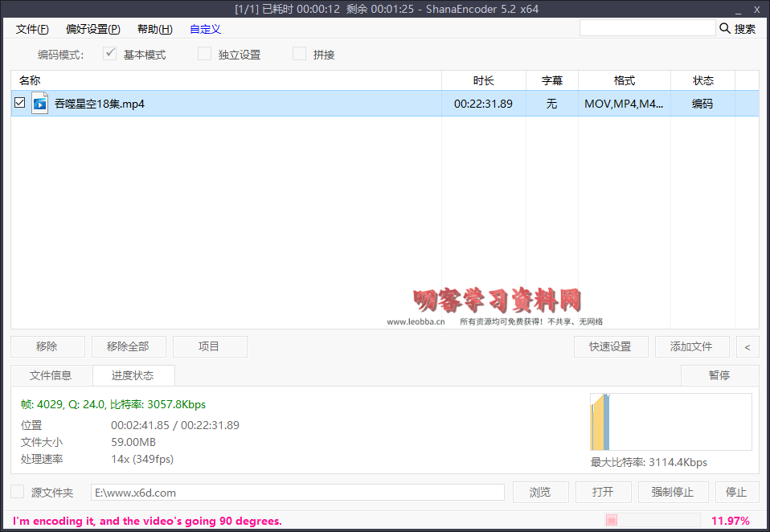Open the 偏好设置(P) menu
The height and width of the screenshot is (532, 770).
[92, 29]
